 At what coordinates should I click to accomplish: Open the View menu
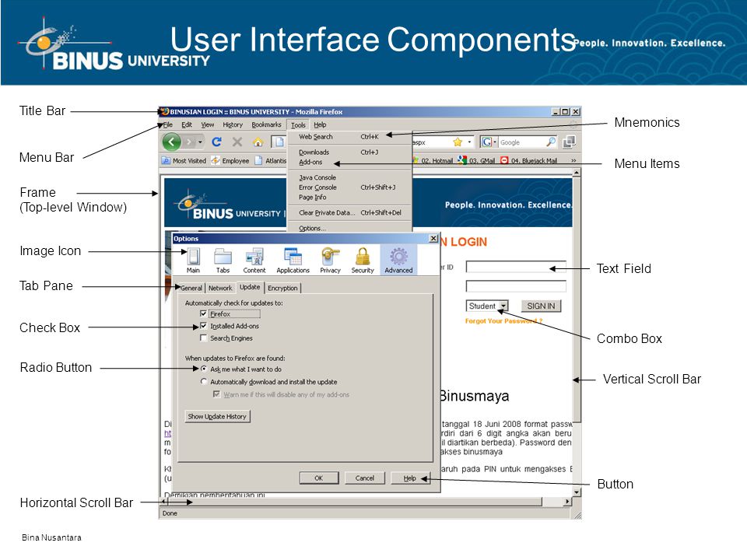tap(207, 124)
